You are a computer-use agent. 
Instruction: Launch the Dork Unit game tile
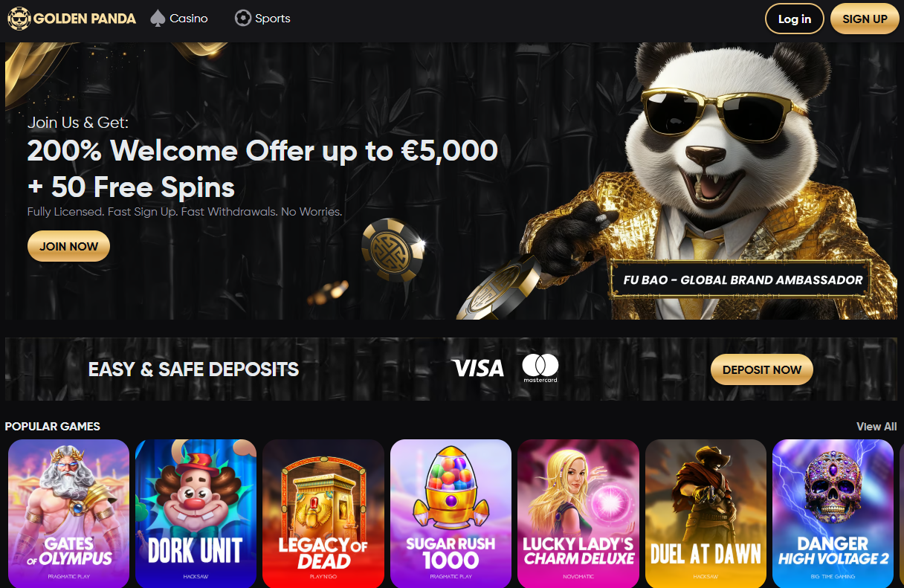tap(196, 514)
